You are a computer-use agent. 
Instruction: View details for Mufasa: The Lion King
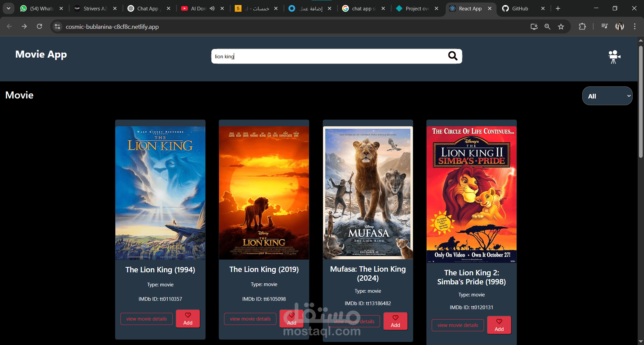[354, 322]
